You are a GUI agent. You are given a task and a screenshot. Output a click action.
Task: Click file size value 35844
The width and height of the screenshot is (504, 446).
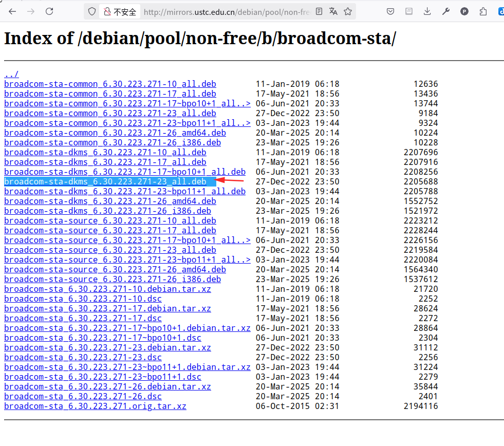click(425, 386)
